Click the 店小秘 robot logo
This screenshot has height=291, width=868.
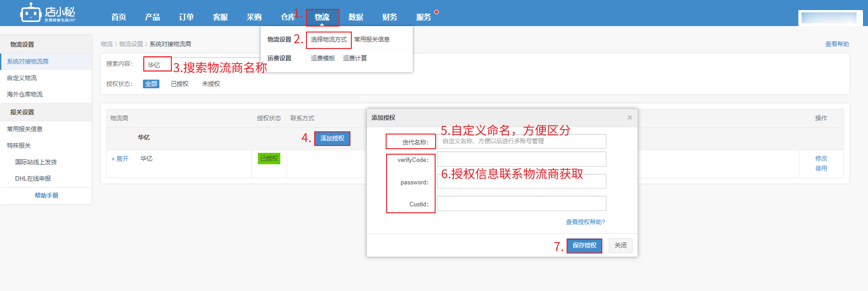(48, 13)
